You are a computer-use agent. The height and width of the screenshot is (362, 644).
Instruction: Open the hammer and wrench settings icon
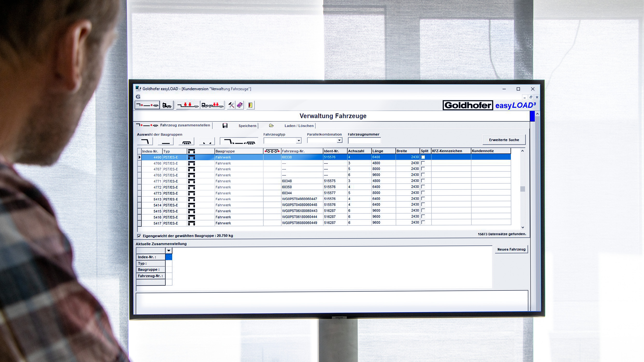pyautogui.click(x=231, y=105)
